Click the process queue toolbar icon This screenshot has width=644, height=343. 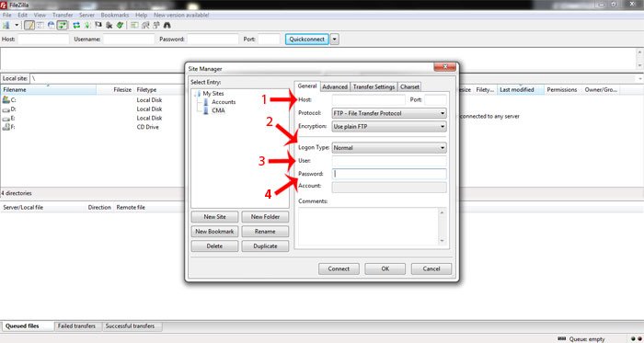point(87,26)
